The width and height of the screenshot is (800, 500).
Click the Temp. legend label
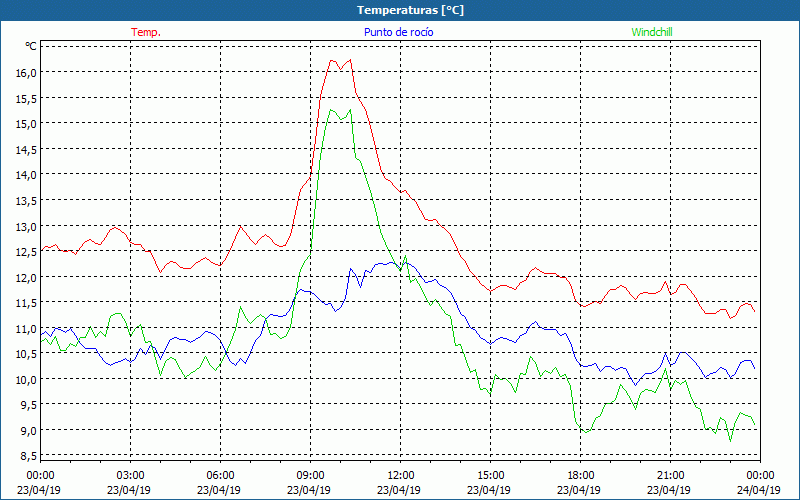tap(146, 32)
